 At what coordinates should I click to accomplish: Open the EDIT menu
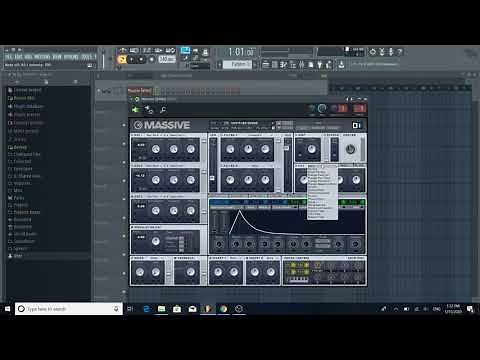(x=19, y=57)
